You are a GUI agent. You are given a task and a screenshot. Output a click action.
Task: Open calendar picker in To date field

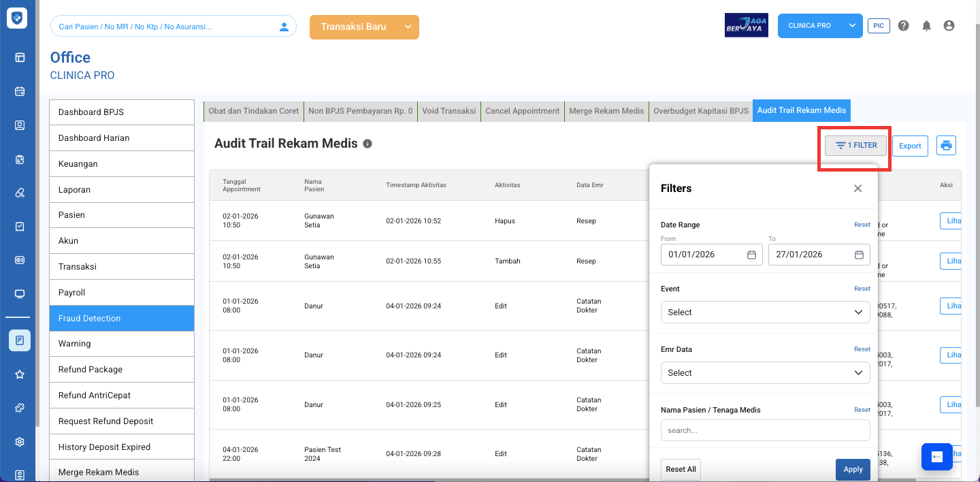click(x=859, y=255)
